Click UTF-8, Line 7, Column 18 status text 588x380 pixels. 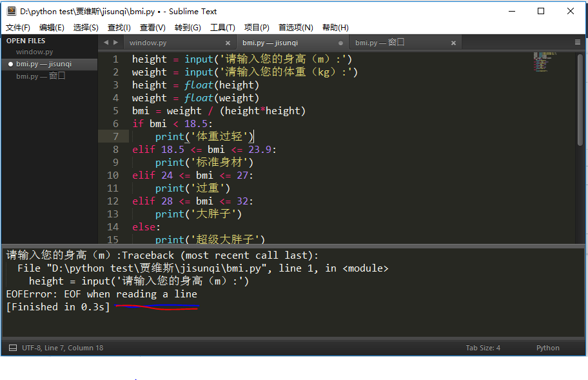(63, 348)
